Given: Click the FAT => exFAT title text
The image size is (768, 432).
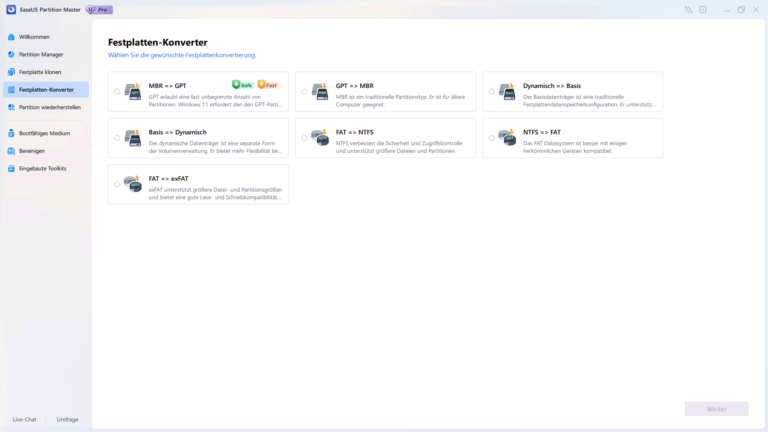Looking at the screenshot, I should pyautogui.click(x=168, y=179).
